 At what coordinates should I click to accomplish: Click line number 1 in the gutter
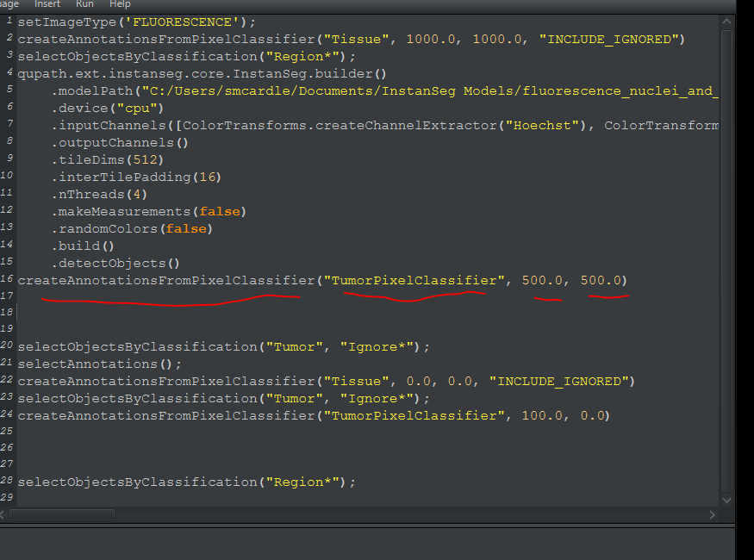pyautogui.click(x=9, y=21)
